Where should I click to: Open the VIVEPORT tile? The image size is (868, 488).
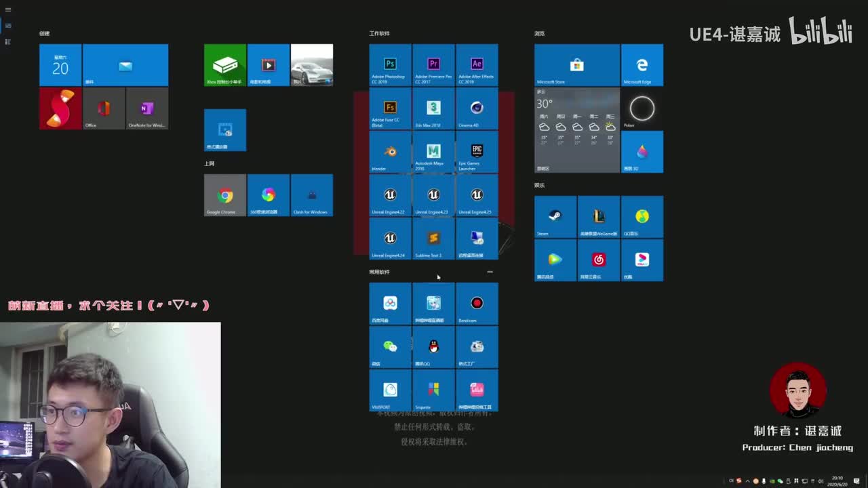pos(390,390)
